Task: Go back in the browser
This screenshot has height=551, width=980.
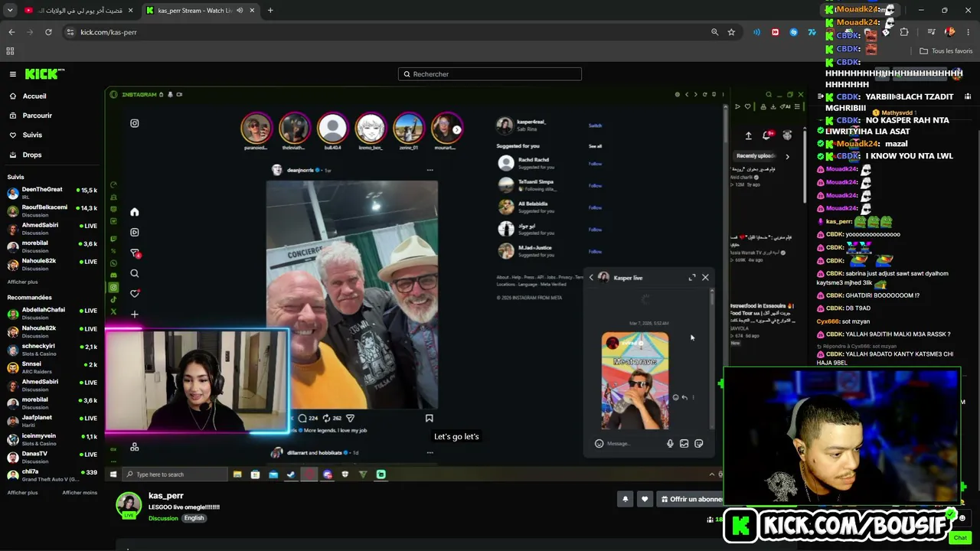Action: point(11,32)
